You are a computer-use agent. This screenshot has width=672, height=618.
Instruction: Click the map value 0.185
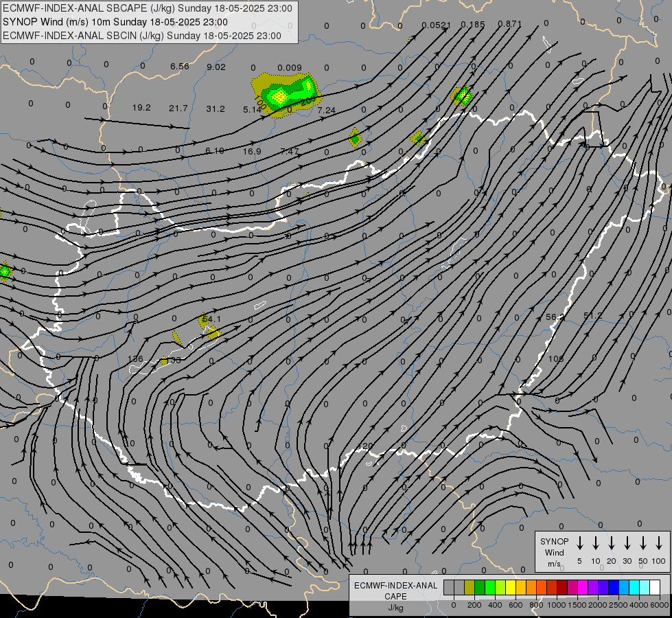point(473,25)
